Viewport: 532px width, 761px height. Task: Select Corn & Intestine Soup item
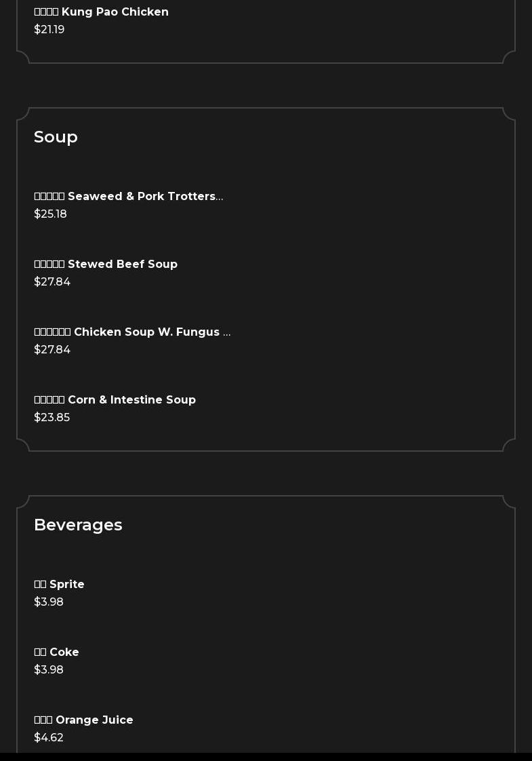coord(115,400)
